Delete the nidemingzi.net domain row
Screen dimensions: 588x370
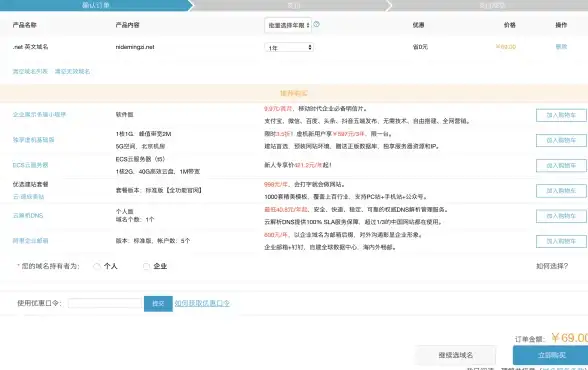coord(561,47)
